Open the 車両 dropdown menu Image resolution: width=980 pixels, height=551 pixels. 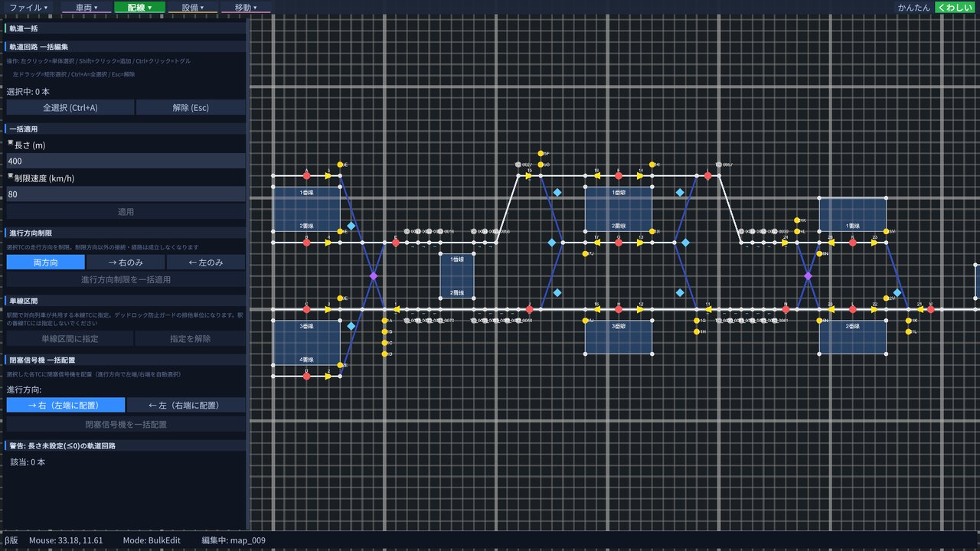tap(87, 7)
